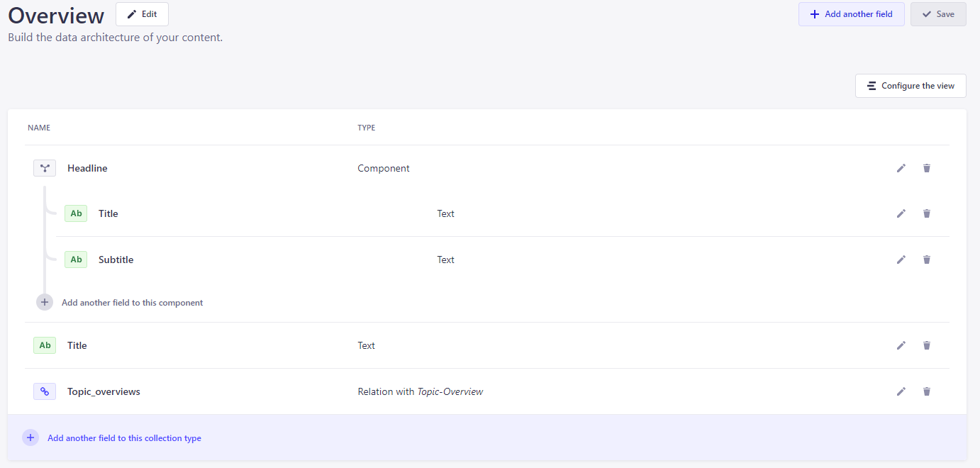Click the plus icon for adding collection field

pyautogui.click(x=30, y=438)
